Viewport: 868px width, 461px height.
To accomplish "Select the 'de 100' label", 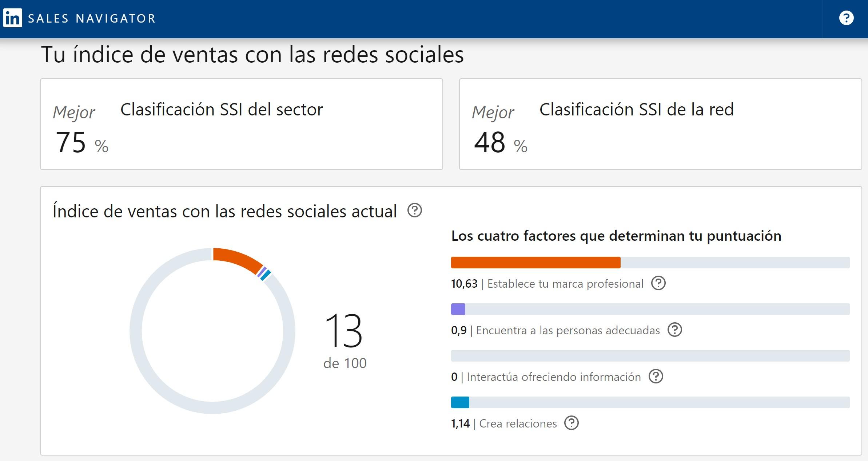I will tap(345, 363).
